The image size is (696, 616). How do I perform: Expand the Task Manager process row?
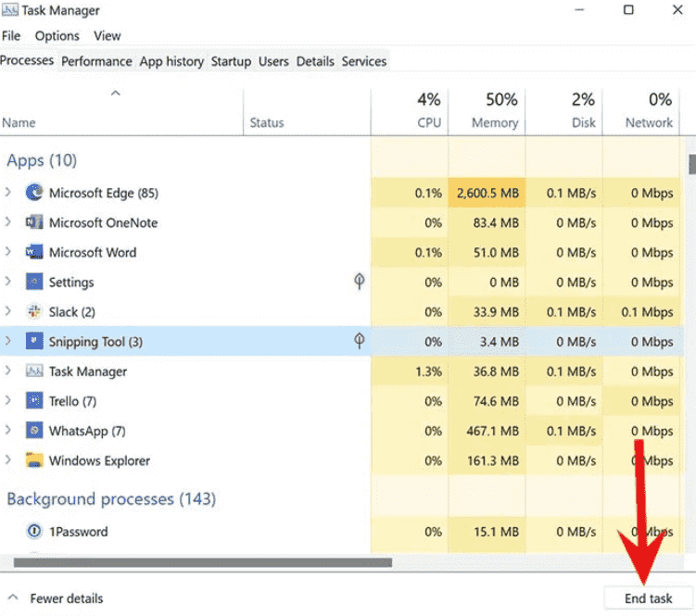tap(8, 371)
